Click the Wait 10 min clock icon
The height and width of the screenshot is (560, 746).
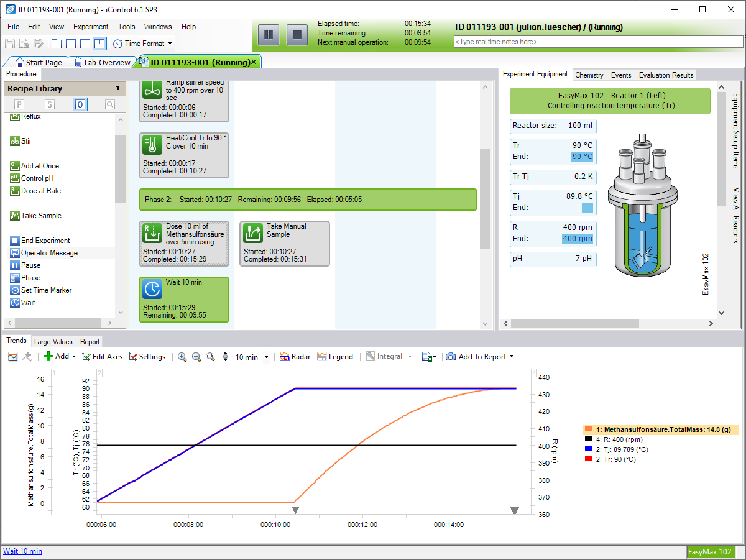point(152,289)
